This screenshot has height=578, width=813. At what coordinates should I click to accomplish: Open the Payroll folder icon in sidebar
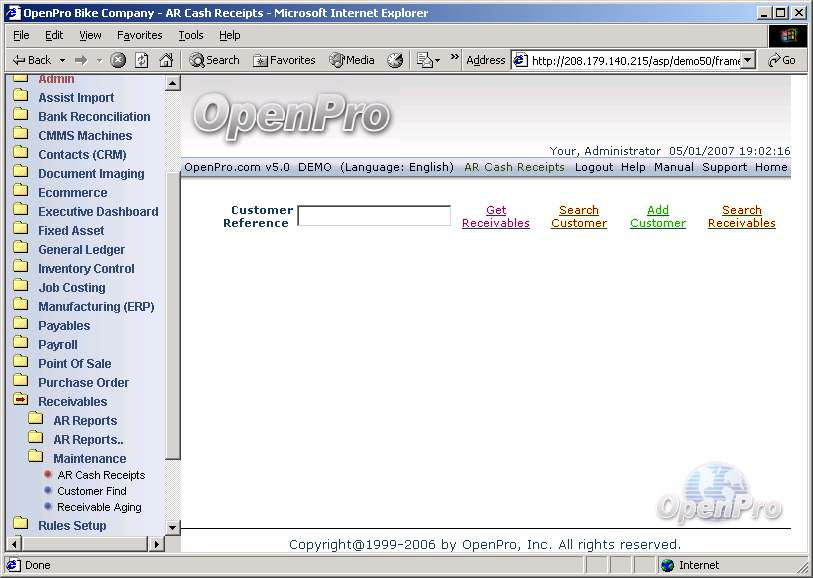point(20,344)
